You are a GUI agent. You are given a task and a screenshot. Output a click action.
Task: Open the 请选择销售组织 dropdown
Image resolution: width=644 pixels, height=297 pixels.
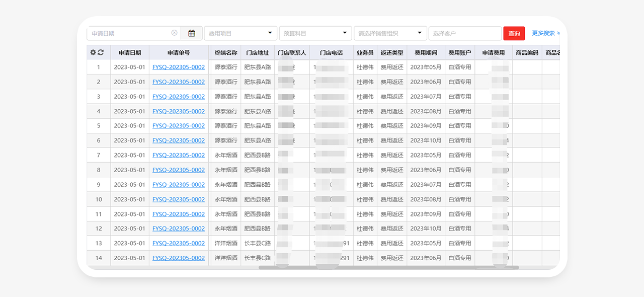(390, 33)
